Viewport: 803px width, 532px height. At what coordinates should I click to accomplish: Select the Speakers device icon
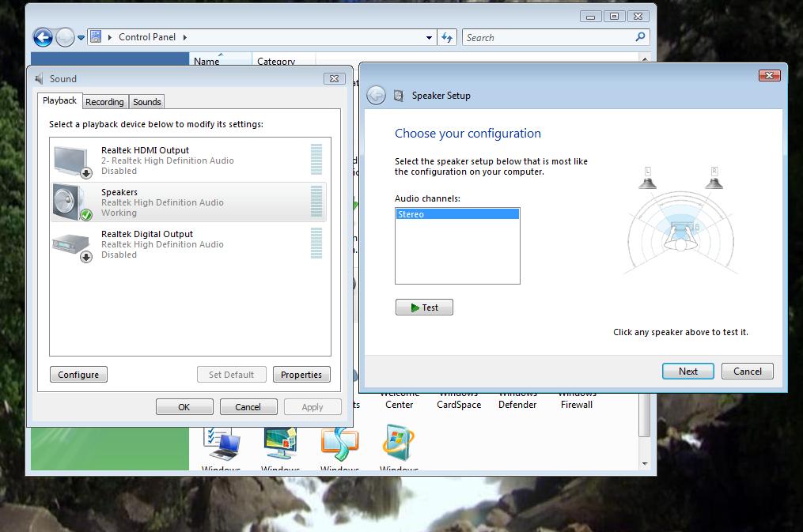click(x=72, y=202)
